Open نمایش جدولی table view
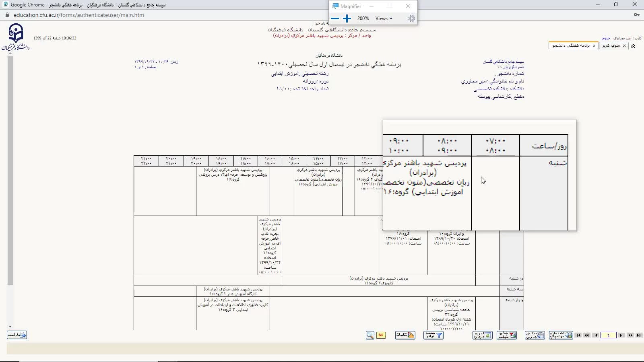This screenshot has height=362, width=644. (535, 335)
